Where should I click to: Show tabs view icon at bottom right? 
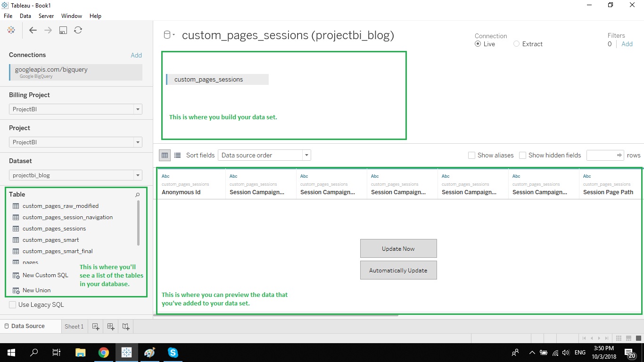[638, 338]
